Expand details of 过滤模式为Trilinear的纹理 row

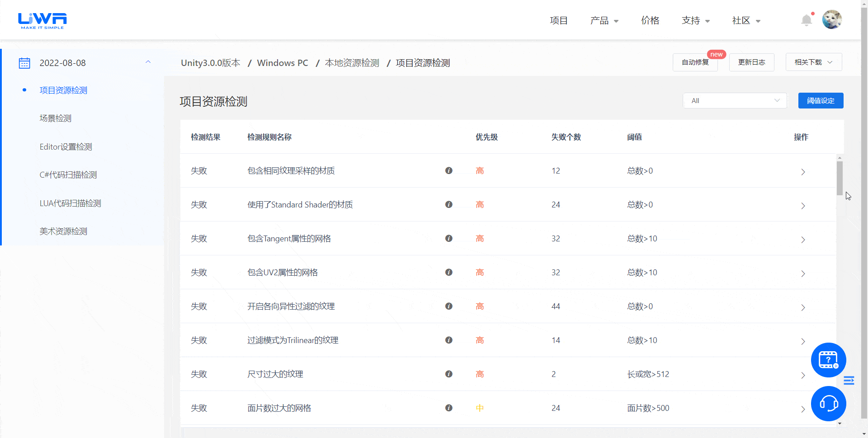coord(803,341)
